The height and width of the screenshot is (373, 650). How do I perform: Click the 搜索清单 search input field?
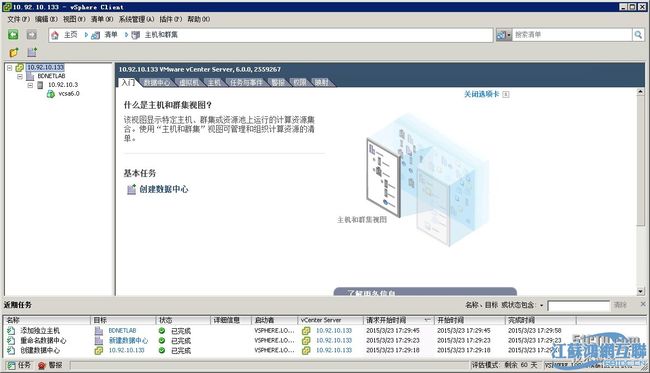(x=572, y=35)
